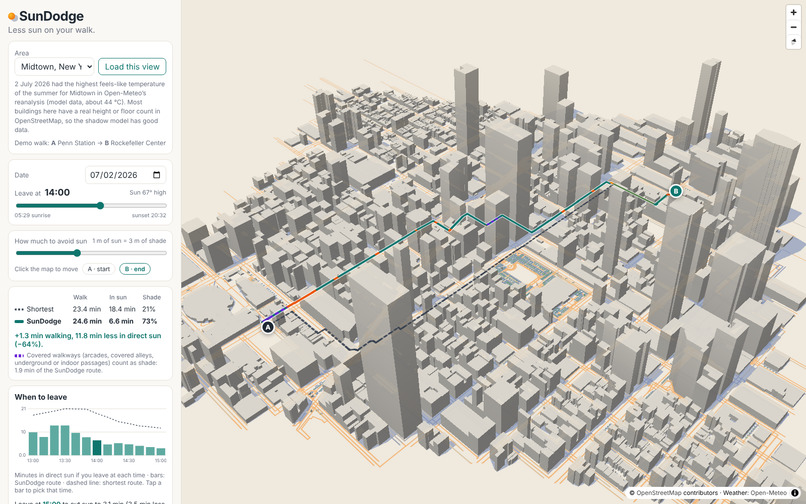Select the B · end point toggle
Screen dimensions: 806x504
(x=135, y=269)
